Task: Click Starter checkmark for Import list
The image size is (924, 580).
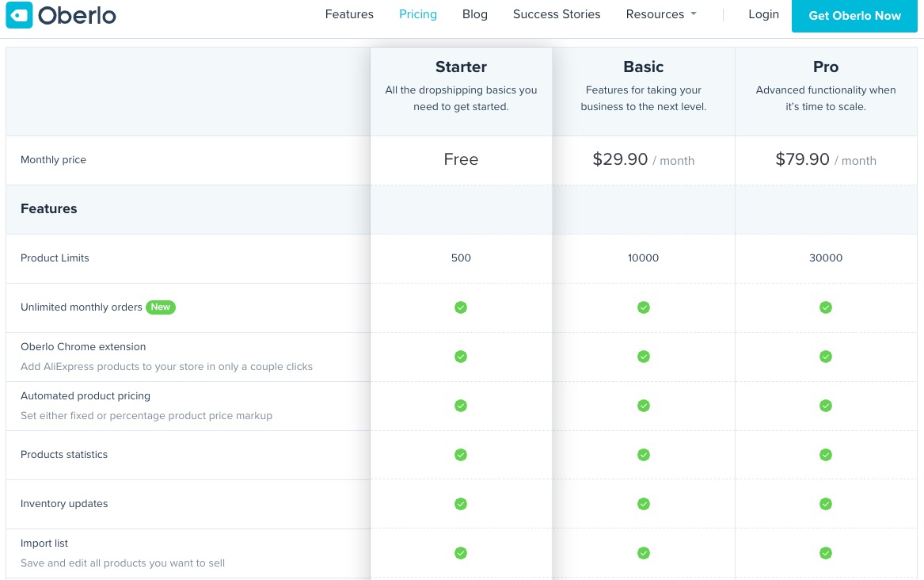Action: (461, 553)
